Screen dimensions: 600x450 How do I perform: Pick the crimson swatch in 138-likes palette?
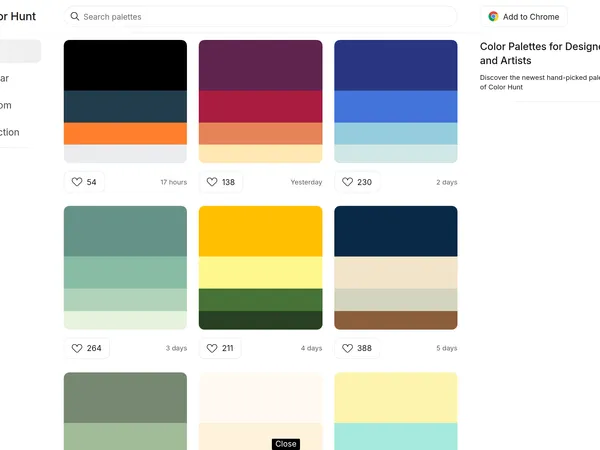point(261,107)
